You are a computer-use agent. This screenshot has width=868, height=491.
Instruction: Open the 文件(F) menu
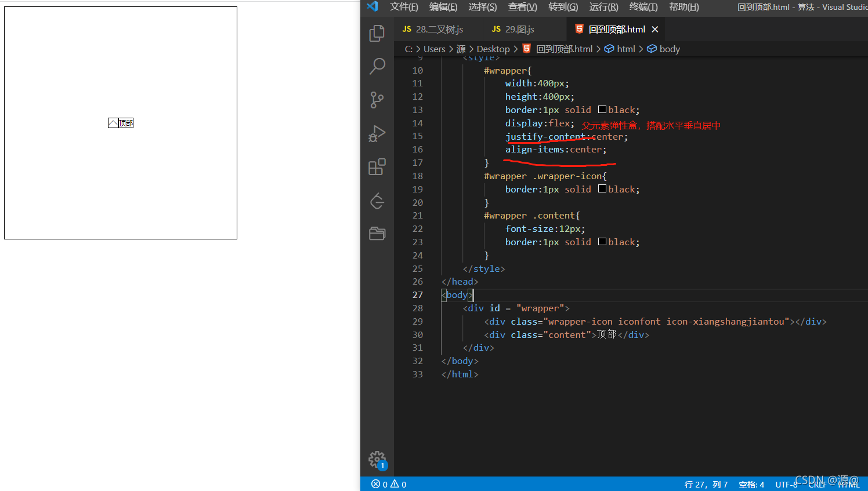click(404, 7)
